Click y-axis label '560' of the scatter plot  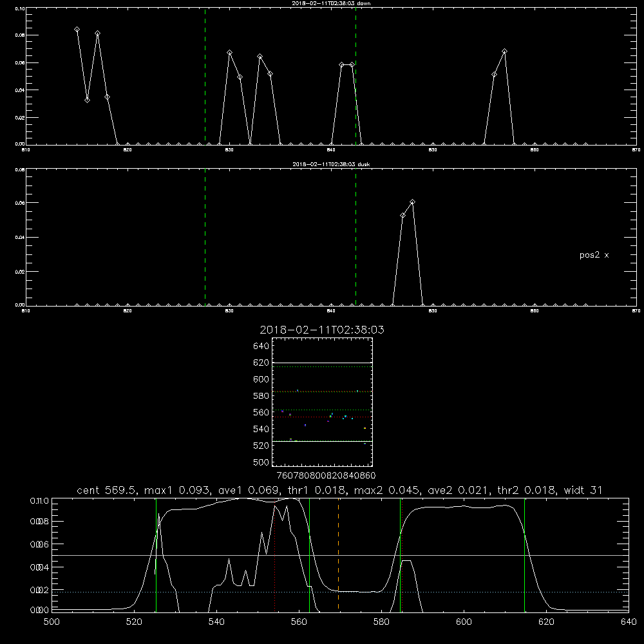click(x=261, y=412)
